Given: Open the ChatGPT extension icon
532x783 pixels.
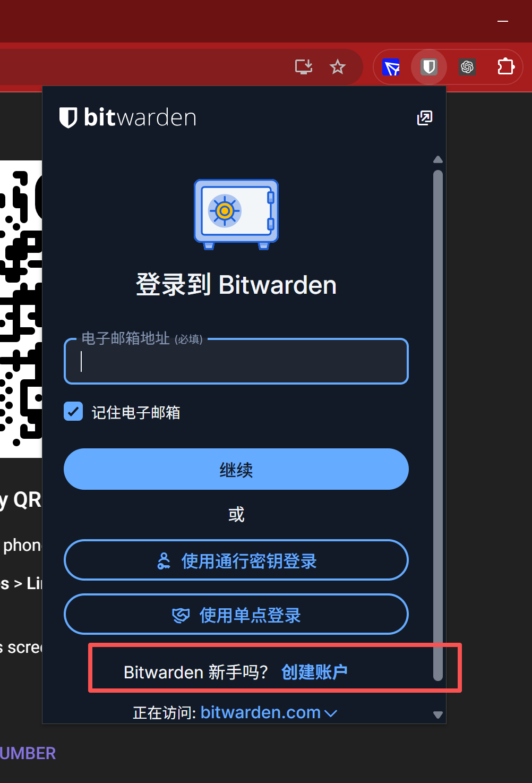Looking at the screenshot, I should click(x=467, y=67).
